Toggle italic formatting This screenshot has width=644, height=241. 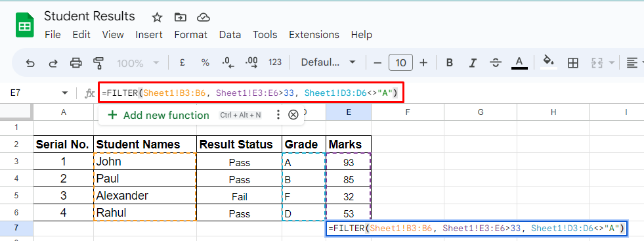(473, 63)
